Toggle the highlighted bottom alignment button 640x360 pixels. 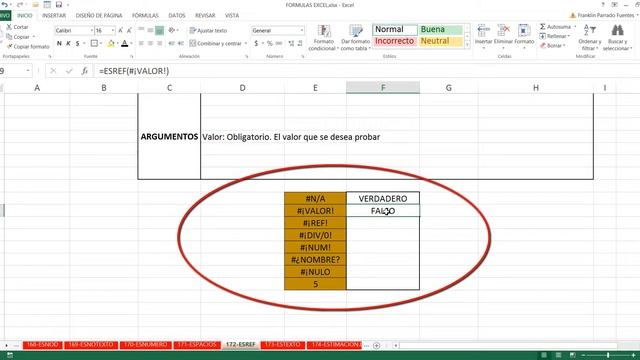point(160,30)
